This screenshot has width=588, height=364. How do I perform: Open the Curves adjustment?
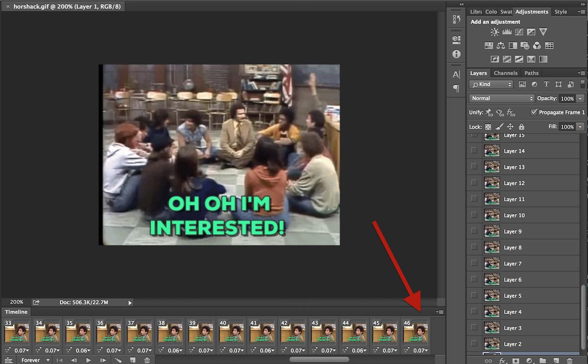[519, 32]
